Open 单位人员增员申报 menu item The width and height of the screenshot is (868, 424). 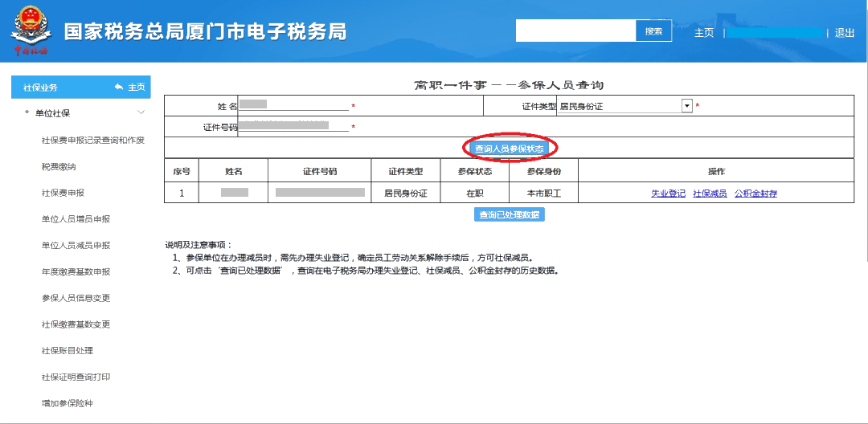point(76,219)
